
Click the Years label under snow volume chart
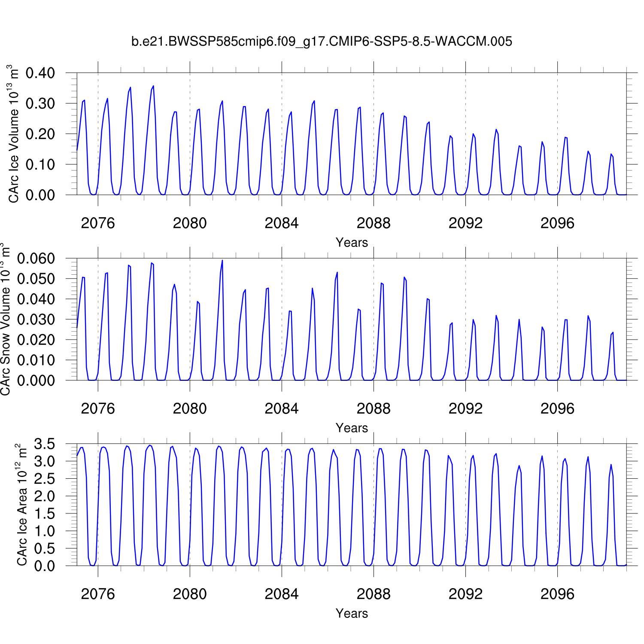352,428
